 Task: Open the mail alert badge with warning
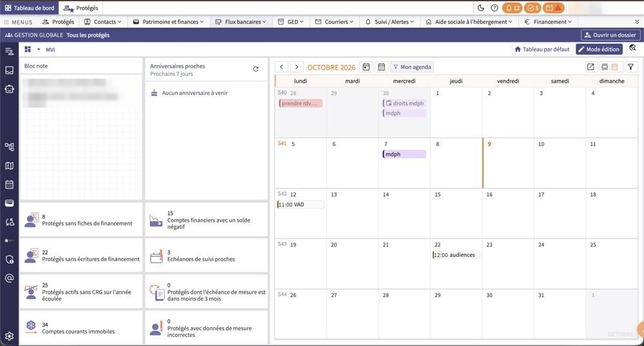[x=553, y=8]
